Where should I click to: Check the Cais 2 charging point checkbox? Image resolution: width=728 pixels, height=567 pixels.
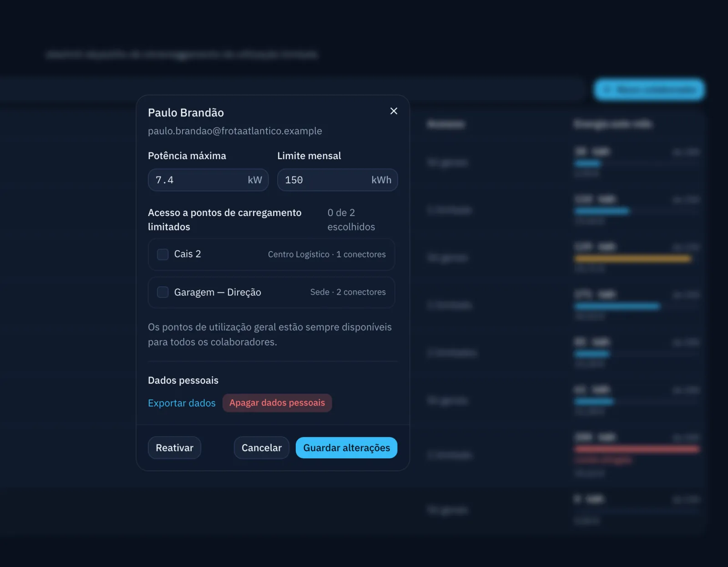pyautogui.click(x=163, y=254)
